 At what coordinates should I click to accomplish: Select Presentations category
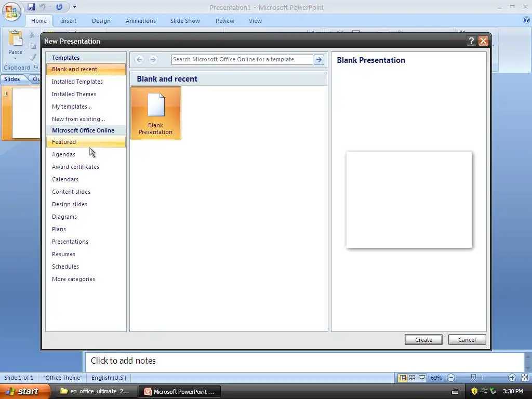tap(86, 242)
